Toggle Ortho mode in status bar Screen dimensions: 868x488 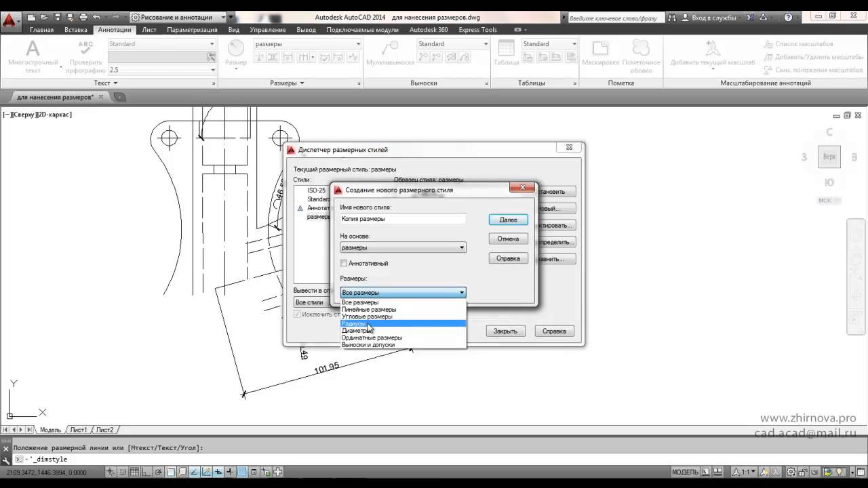coord(146,472)
